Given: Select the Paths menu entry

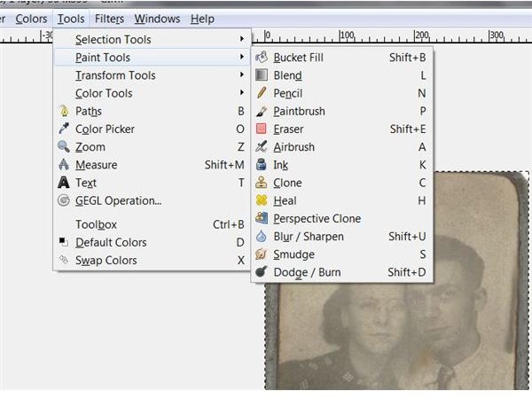Looking at the screenshot, I should pyautogui.click(x=152, y=111).
